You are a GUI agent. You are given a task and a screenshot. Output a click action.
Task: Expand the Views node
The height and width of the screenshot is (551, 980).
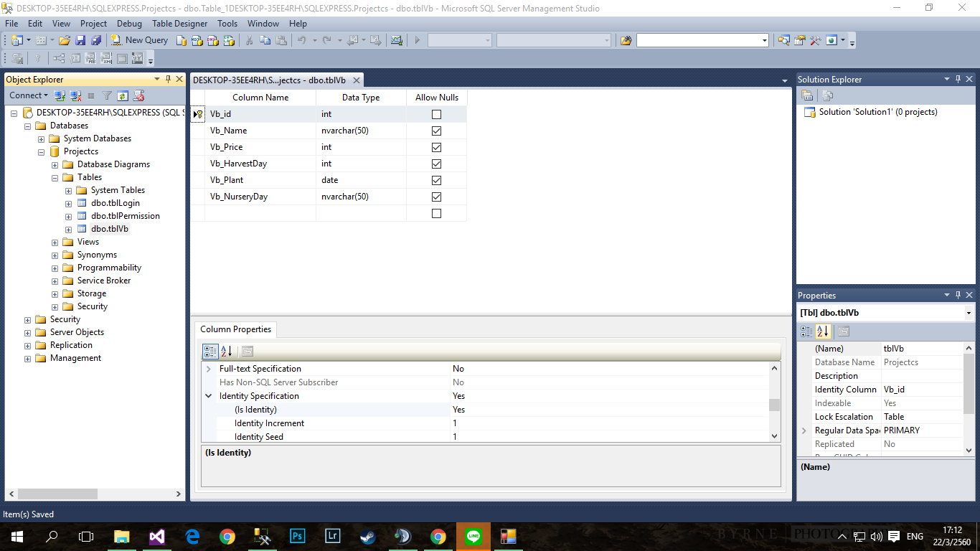click(x=55, y=242)
